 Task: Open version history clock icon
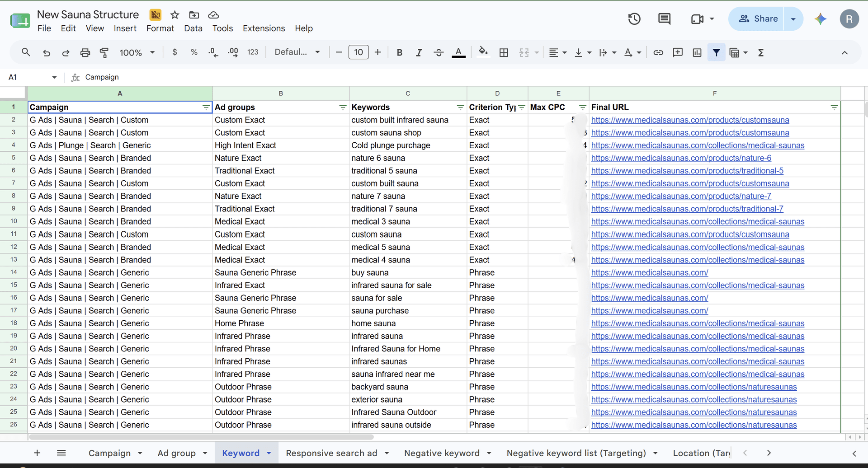[634, 19]
